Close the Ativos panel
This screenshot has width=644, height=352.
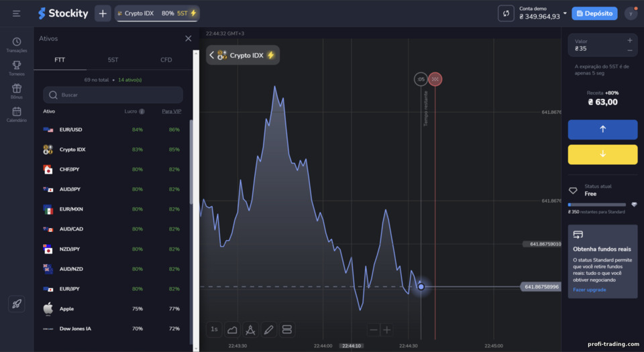188,39
